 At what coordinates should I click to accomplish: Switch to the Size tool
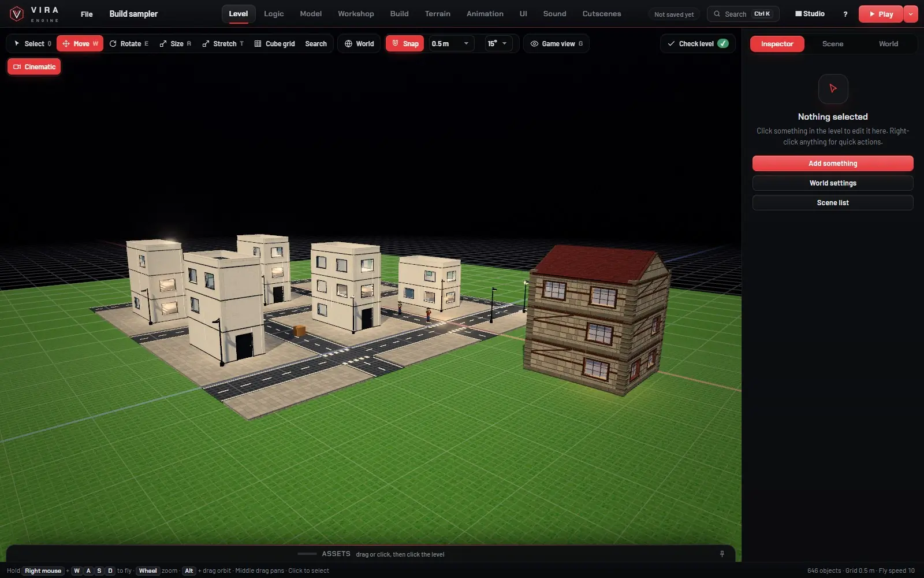[x=175, y=43]
